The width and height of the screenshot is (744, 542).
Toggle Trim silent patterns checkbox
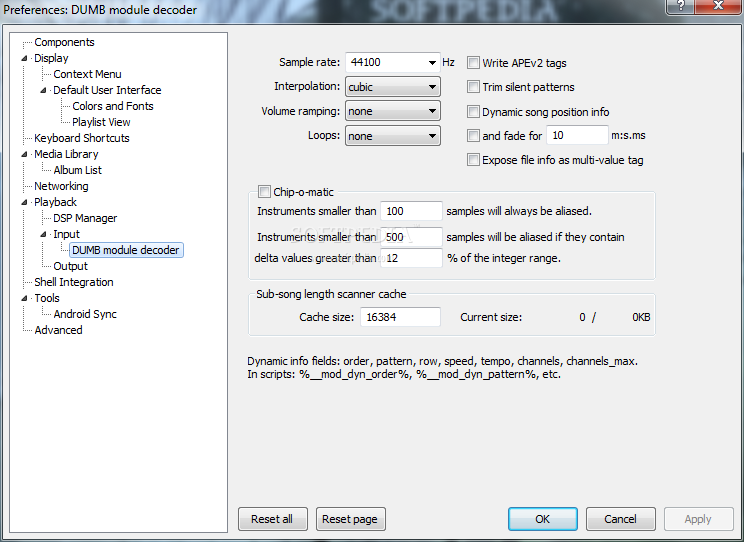(473, 86)
